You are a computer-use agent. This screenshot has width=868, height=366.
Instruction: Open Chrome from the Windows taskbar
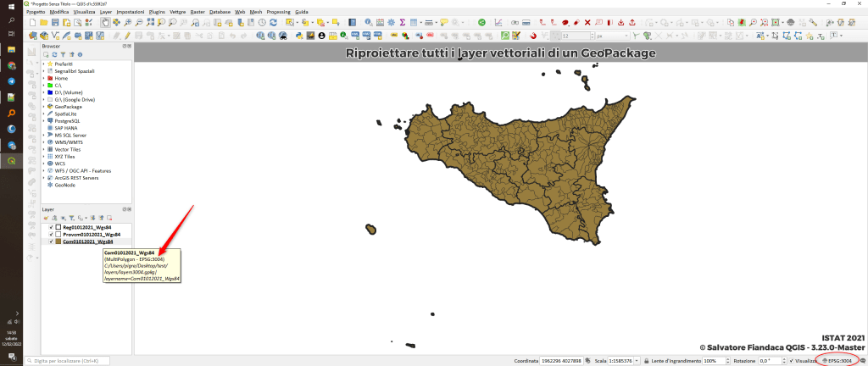point(12,64)
